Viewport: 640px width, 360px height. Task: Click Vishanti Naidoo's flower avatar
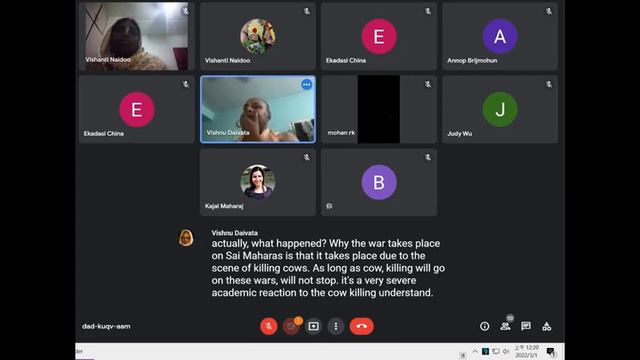[258, 36]
